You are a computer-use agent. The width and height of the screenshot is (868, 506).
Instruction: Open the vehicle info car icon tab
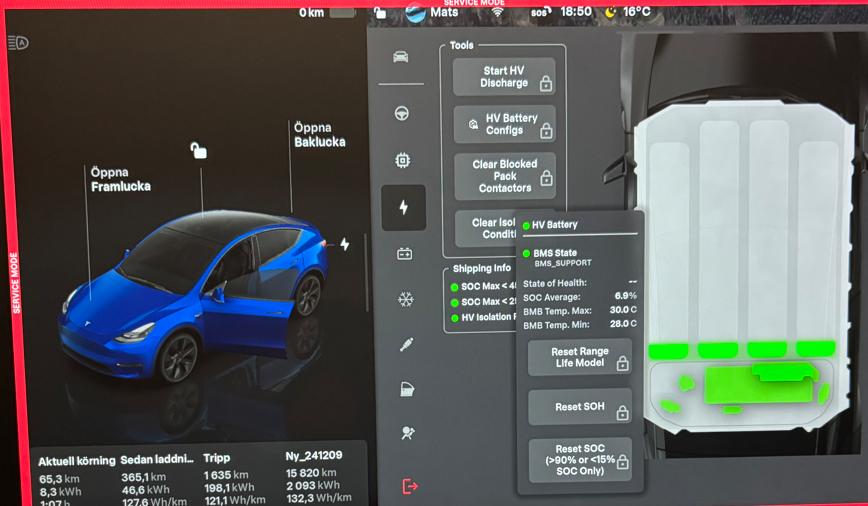tap(403, 57)
